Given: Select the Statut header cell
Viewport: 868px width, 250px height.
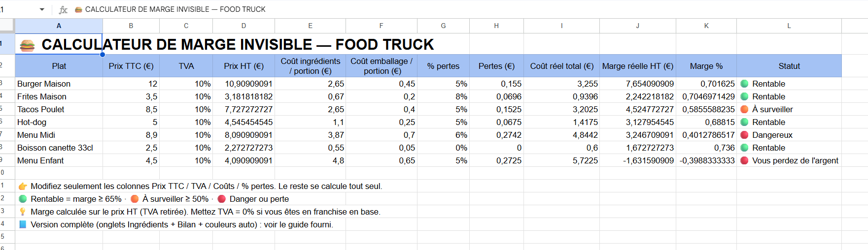Looking at the screenshot, I should point(789,66).
